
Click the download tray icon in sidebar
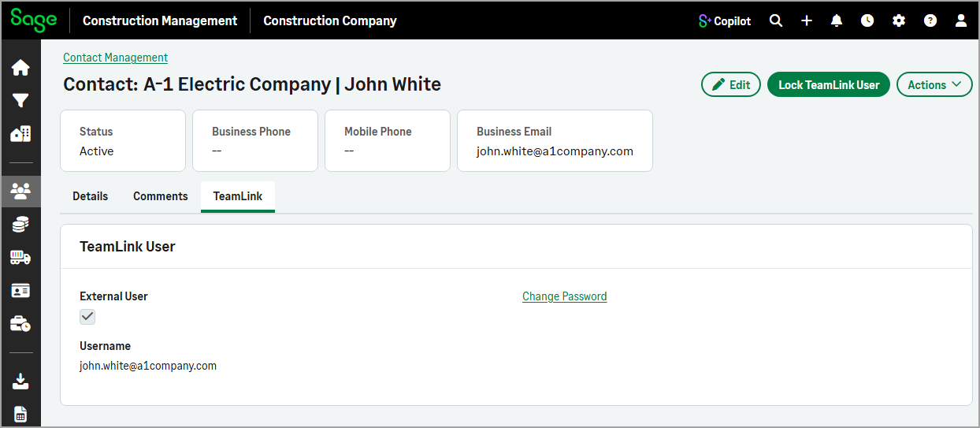click(20, 381)
